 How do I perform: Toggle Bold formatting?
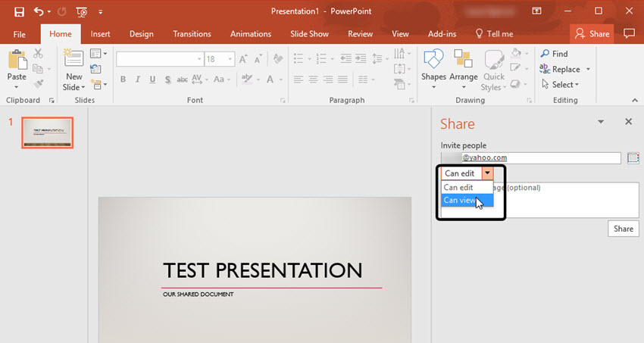(123, 80)
